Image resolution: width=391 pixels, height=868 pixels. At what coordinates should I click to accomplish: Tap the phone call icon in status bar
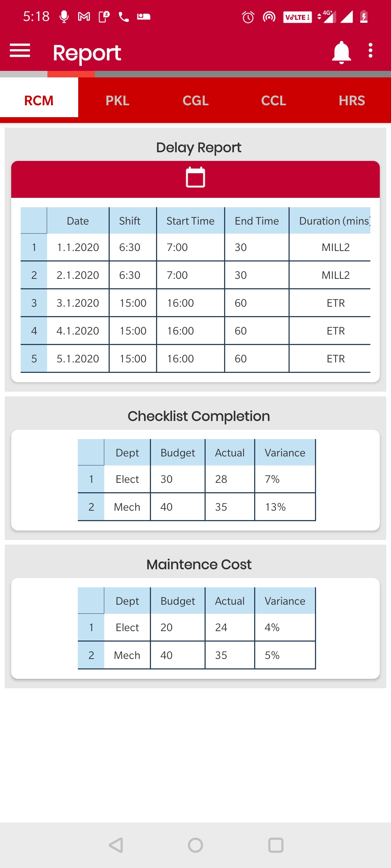[123, 16]
